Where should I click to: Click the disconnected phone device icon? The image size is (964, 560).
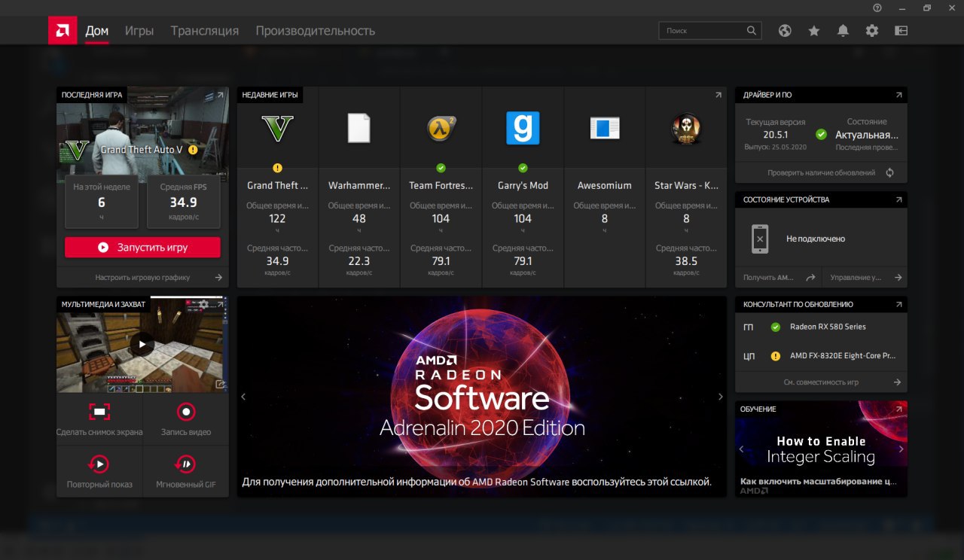coord(760,239)
